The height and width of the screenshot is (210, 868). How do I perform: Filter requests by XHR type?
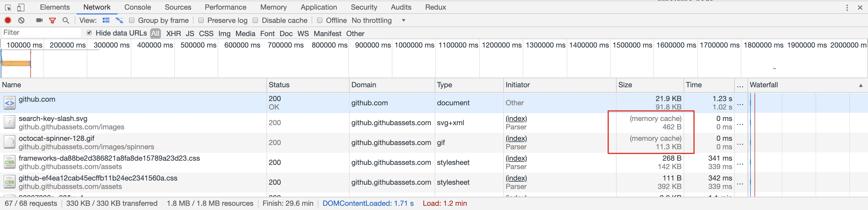[173, 34]
